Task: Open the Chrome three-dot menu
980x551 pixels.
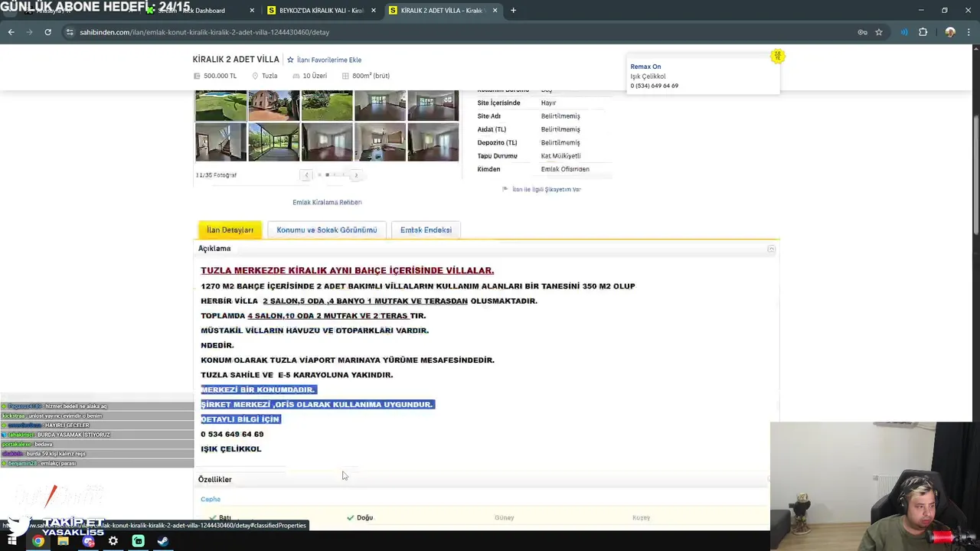Action: (x=970, y=32)
